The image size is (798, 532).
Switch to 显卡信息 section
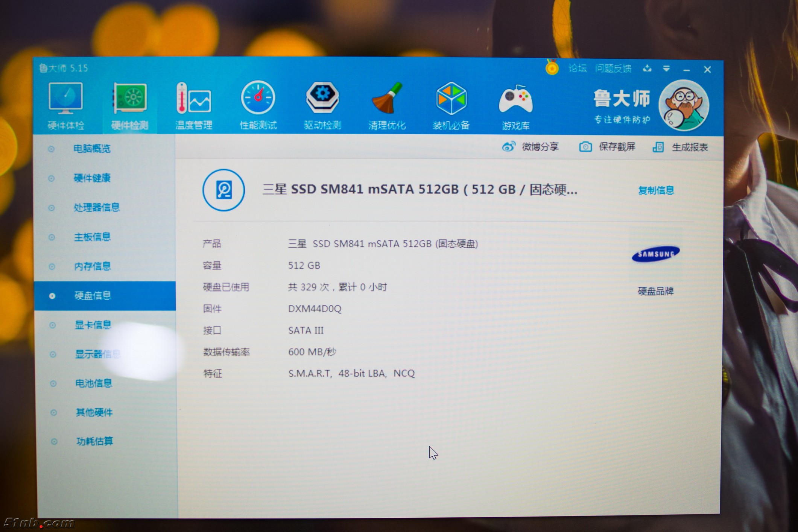93,325
